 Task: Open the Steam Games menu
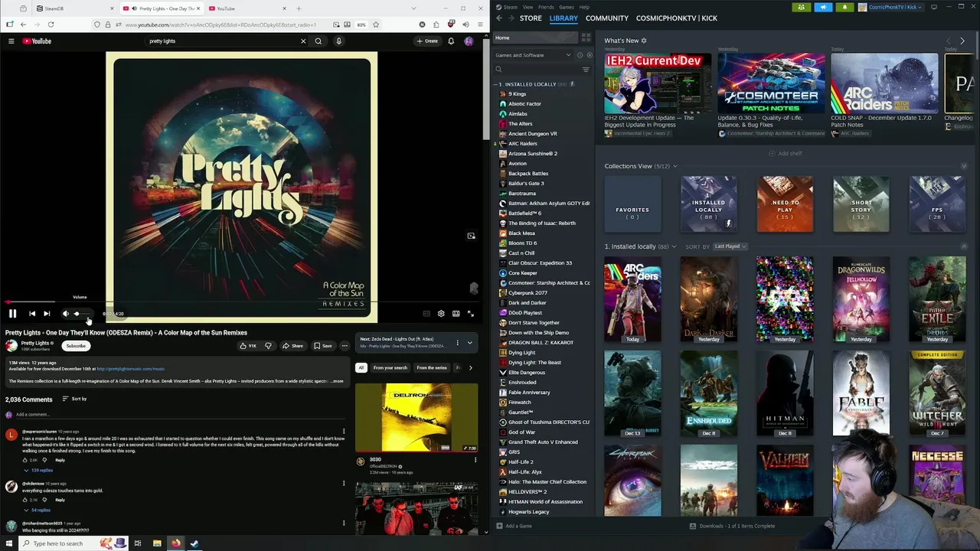click(567, 7)
